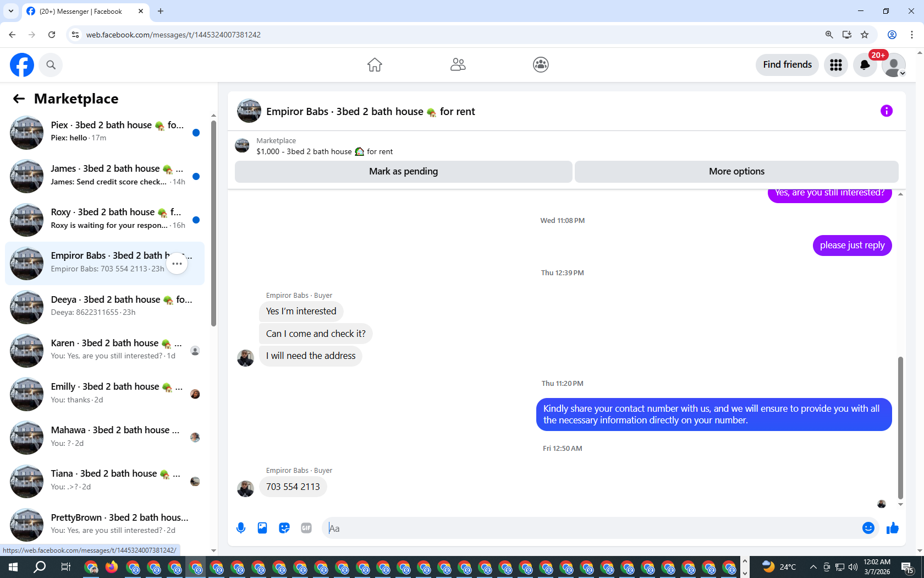Viewport: 924px width, 578px height.
Task: Go back from Marketplace with the arrow
Action: 19,99
